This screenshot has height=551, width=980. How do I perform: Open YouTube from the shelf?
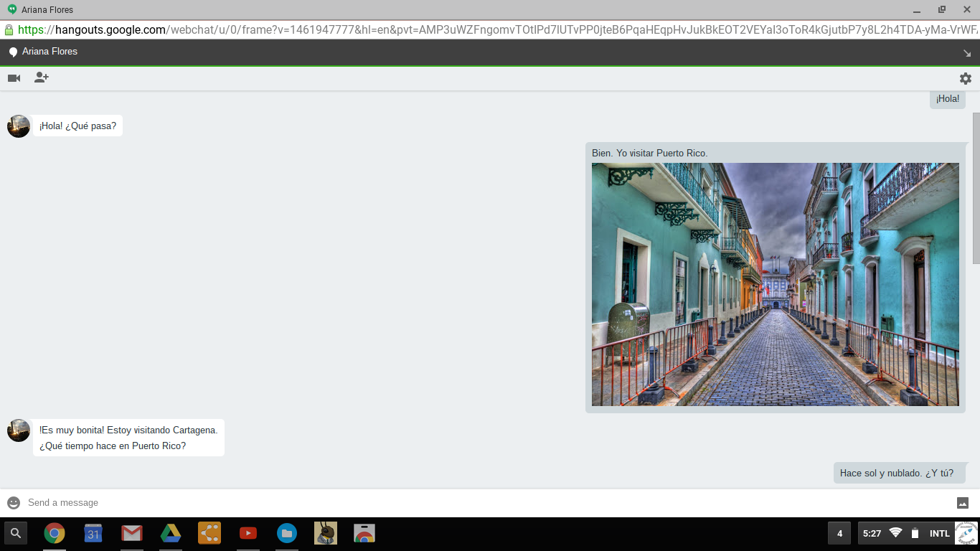(248, 533)
